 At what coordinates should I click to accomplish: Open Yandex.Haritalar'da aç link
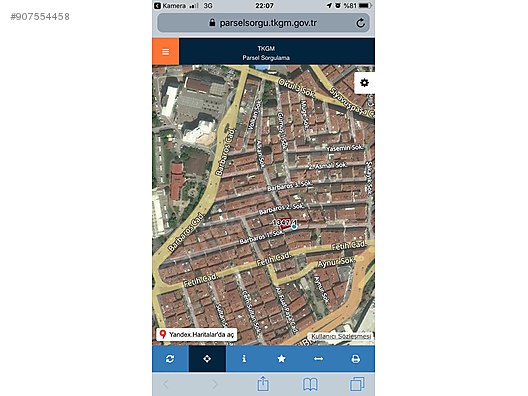197,334
